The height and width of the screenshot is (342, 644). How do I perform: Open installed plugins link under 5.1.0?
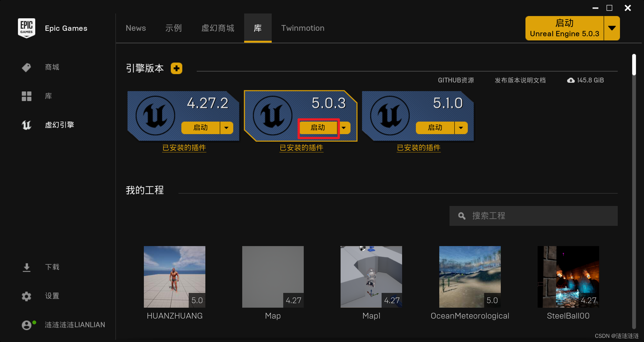[x=419, y=148]
